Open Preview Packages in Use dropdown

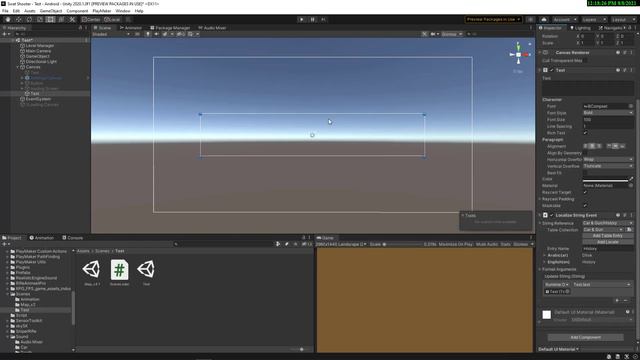493,19
